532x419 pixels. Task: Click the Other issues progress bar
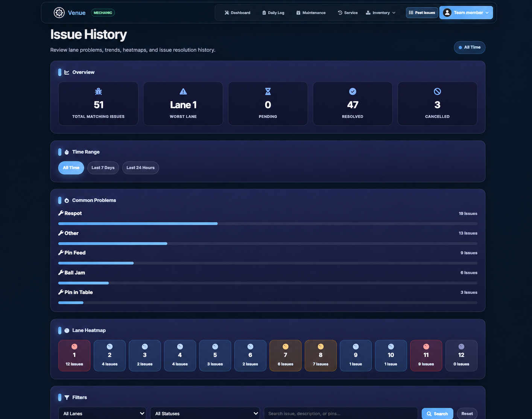coord(268,244)
